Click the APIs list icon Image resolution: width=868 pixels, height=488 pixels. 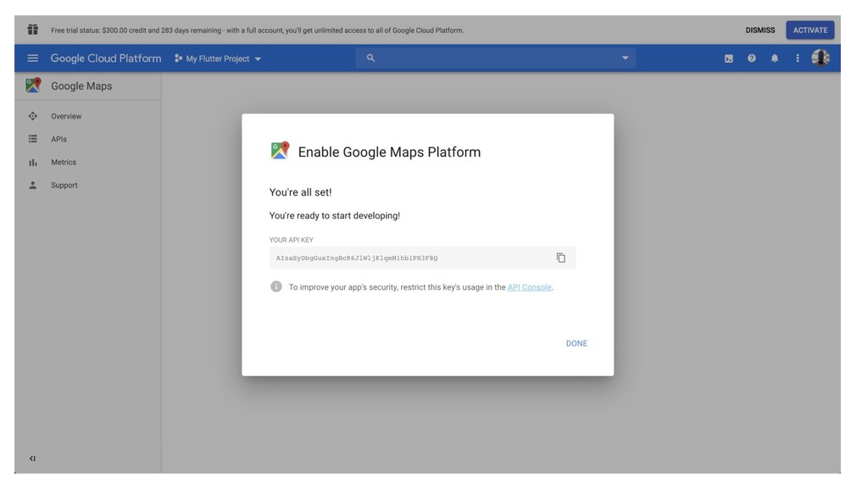click(33, 139)
